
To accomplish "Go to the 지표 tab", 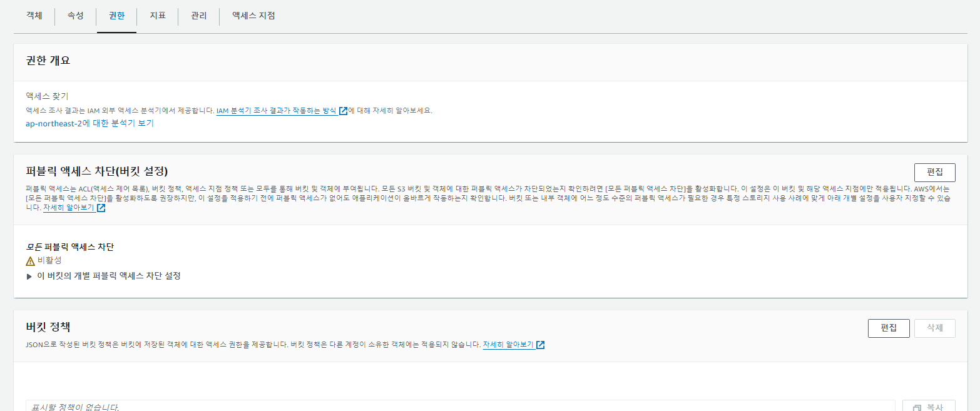I will coord(157,16).
